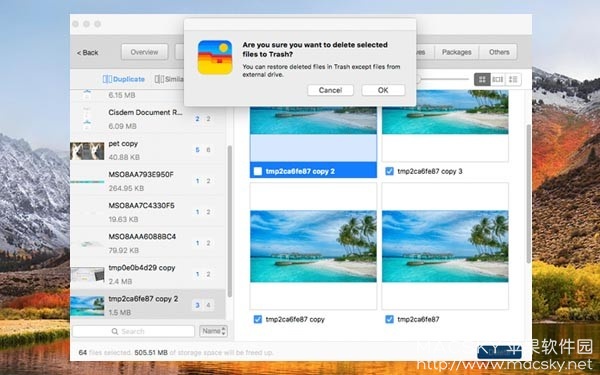600x375 pixels.
Task: Click selected count '5' on pet copy row
Action: 197,150
